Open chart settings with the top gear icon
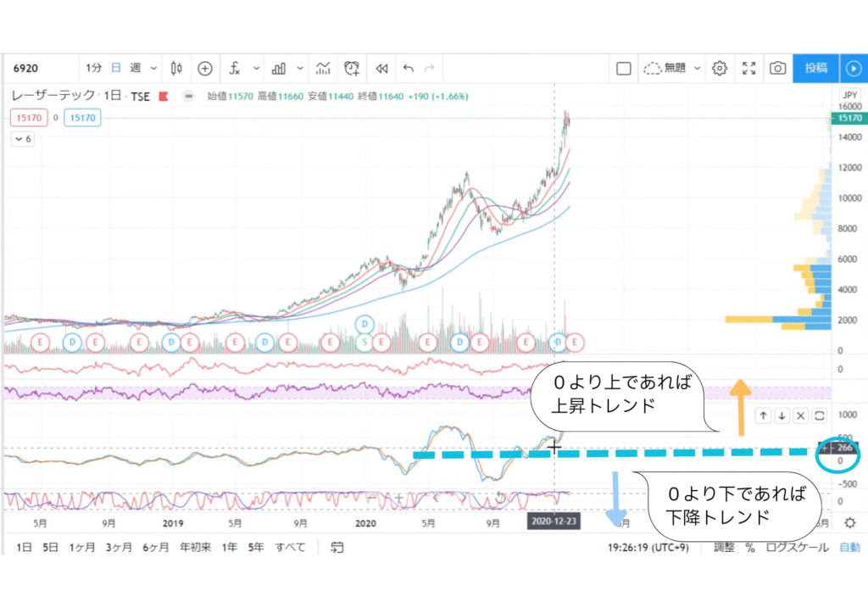The width and height of the screenshot is (868, 608). click(x=720, y=68)
